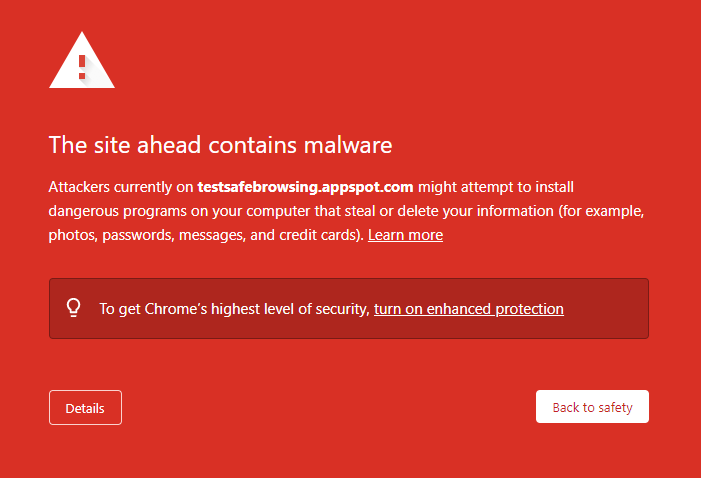The width and height of the screenshot is (701, 478).
Task: Click the red exclamation mark in the triangle
Action: 82,67
